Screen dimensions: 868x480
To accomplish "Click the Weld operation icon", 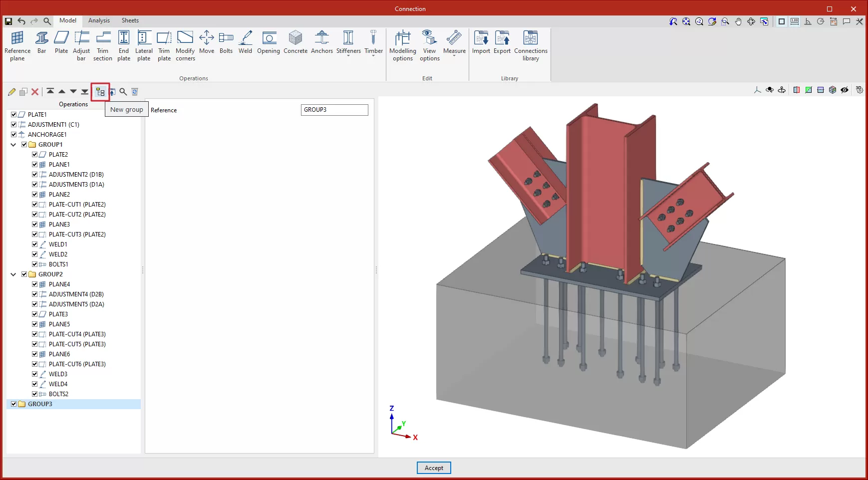I will pyautogui.click(x=245, y=42).
